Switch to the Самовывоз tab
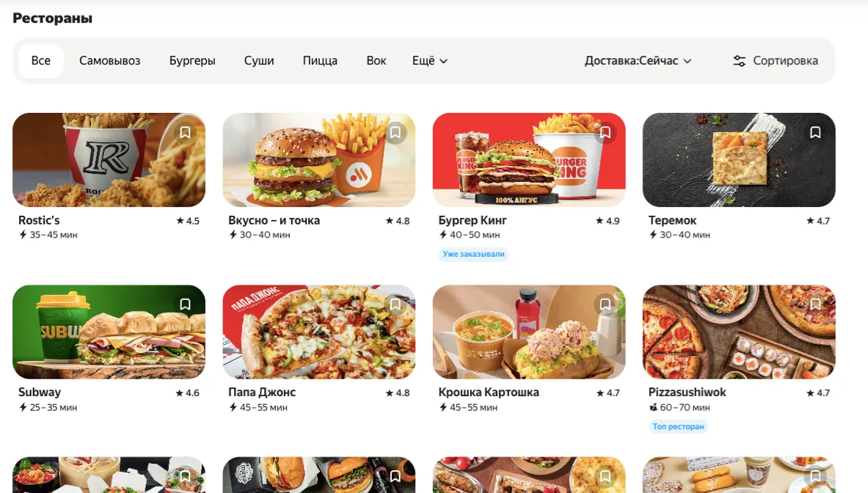 point(109,61)
